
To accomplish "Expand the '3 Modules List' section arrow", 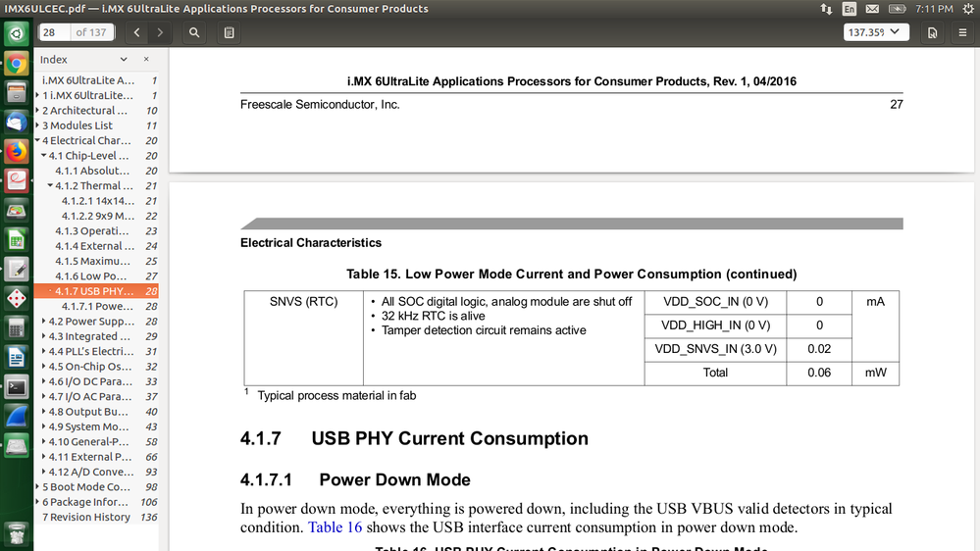I will [37, 125].
